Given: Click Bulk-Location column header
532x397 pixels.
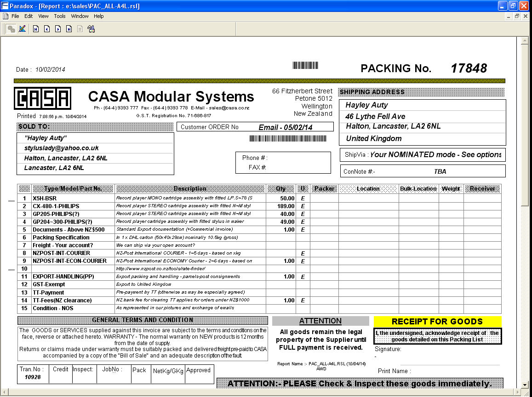Looking at the screenshot, I should (x=418, y=189).
